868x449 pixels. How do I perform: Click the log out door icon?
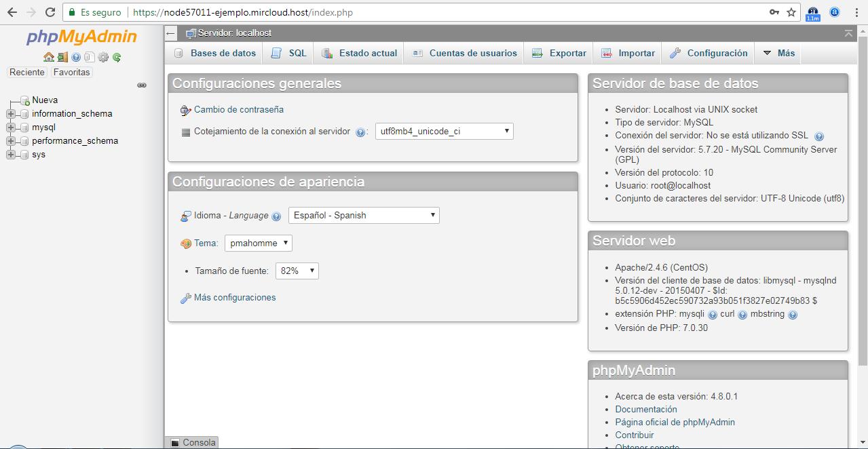point(62,58)
